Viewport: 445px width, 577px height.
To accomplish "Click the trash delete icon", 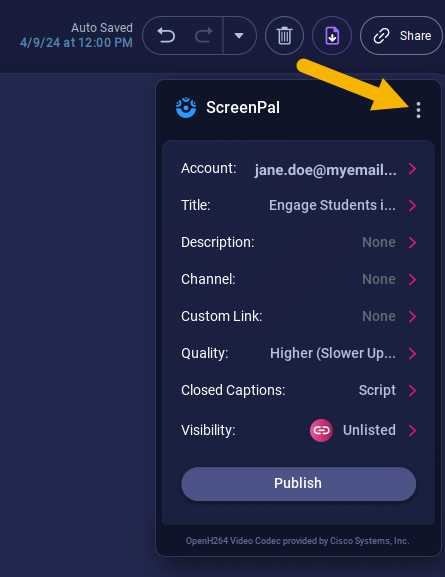I will coord(285,36).
